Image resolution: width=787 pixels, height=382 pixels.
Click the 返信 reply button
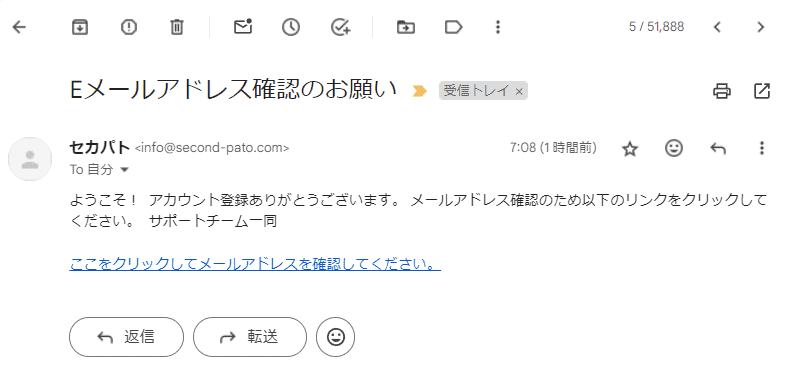point(126,337)
